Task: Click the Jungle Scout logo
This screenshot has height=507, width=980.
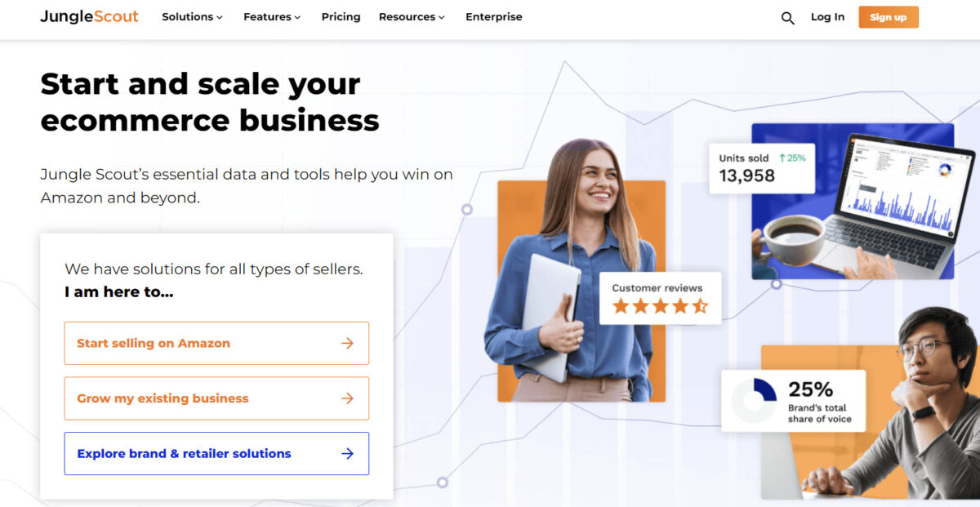Action: click(89, 16)
